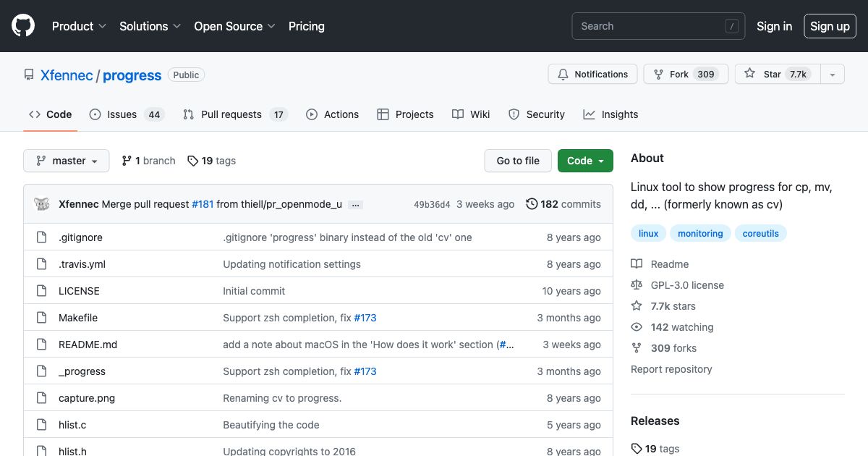Click the Sign up button

830,26
